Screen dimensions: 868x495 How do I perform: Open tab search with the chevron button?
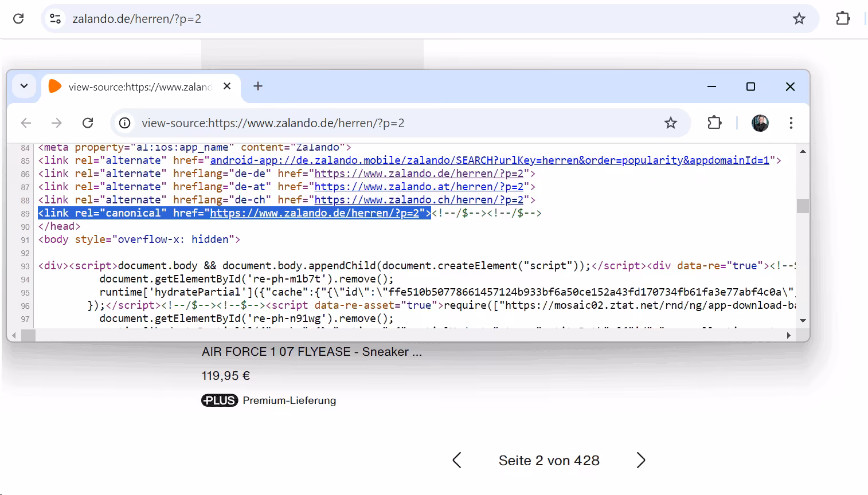click(24, 86)
